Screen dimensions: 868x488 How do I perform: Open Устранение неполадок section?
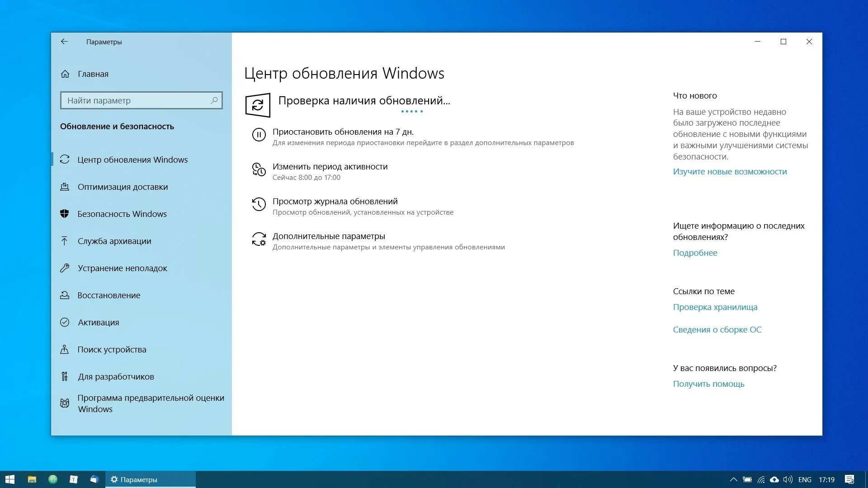[122, 268]
